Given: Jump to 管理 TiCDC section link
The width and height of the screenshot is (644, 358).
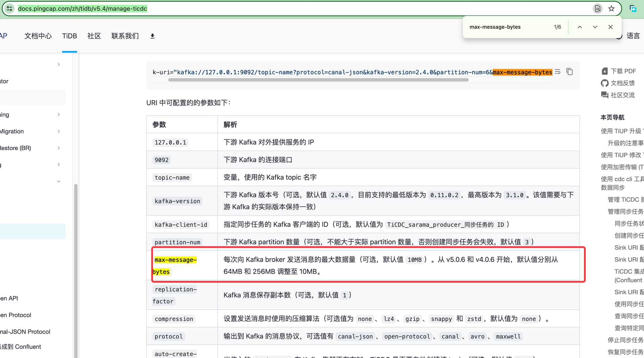Looking at the screenshot, I should click(626, 200).
